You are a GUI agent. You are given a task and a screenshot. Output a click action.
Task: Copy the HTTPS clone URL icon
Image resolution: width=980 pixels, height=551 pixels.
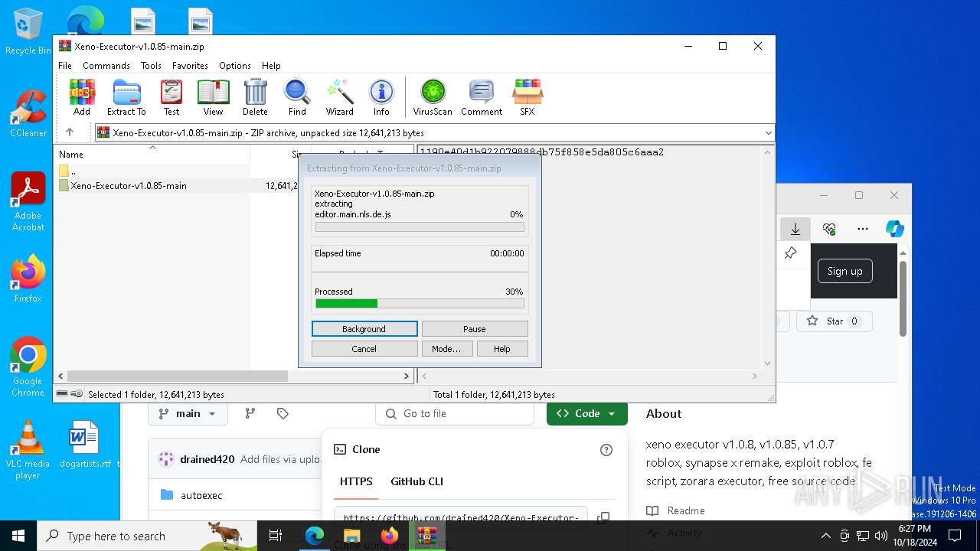coord(603,518)
